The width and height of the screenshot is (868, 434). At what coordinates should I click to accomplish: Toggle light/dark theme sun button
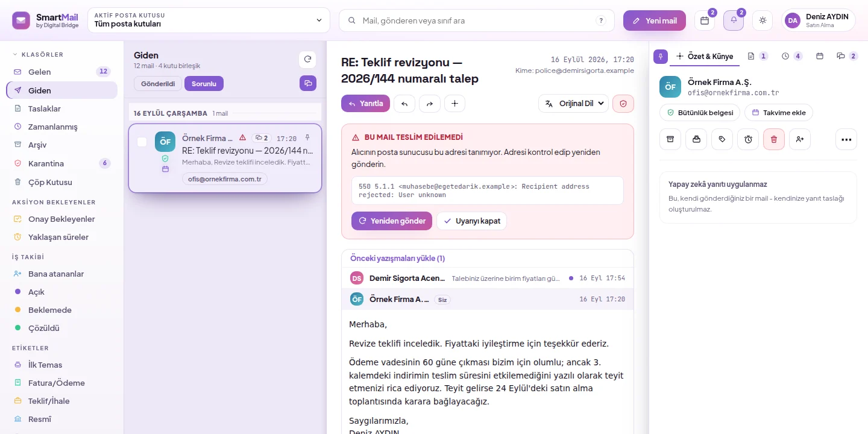click(x=763, y=20)
